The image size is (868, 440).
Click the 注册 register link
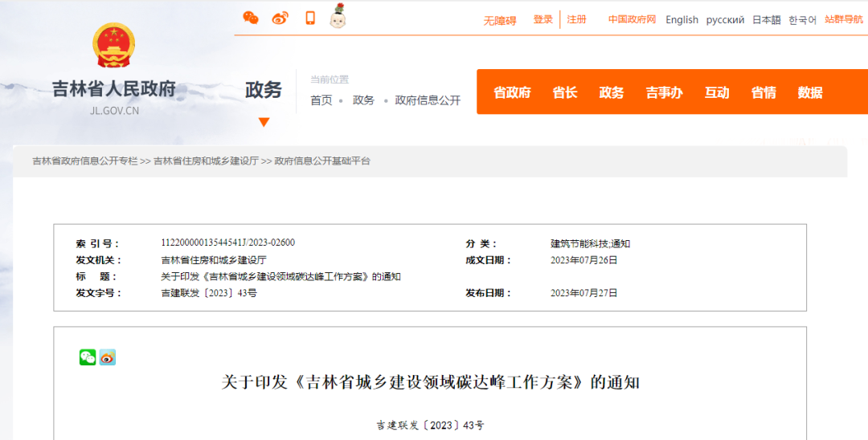tap(577, 19)
